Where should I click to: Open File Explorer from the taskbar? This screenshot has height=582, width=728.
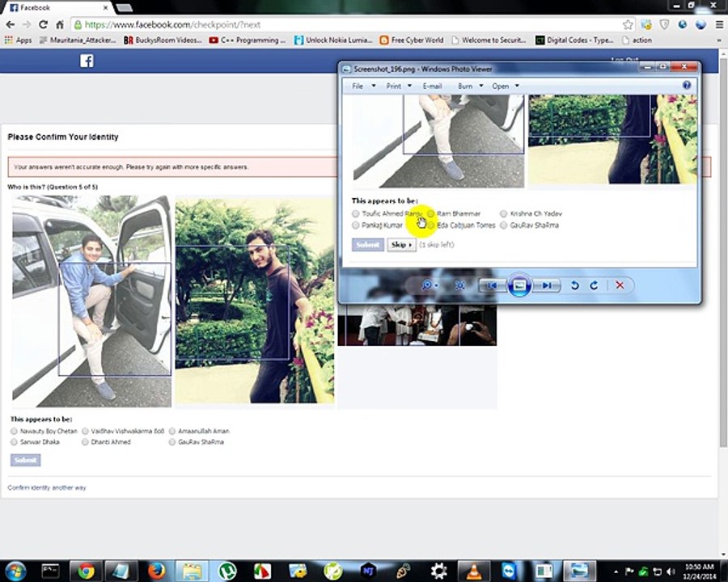click(192, 571)
